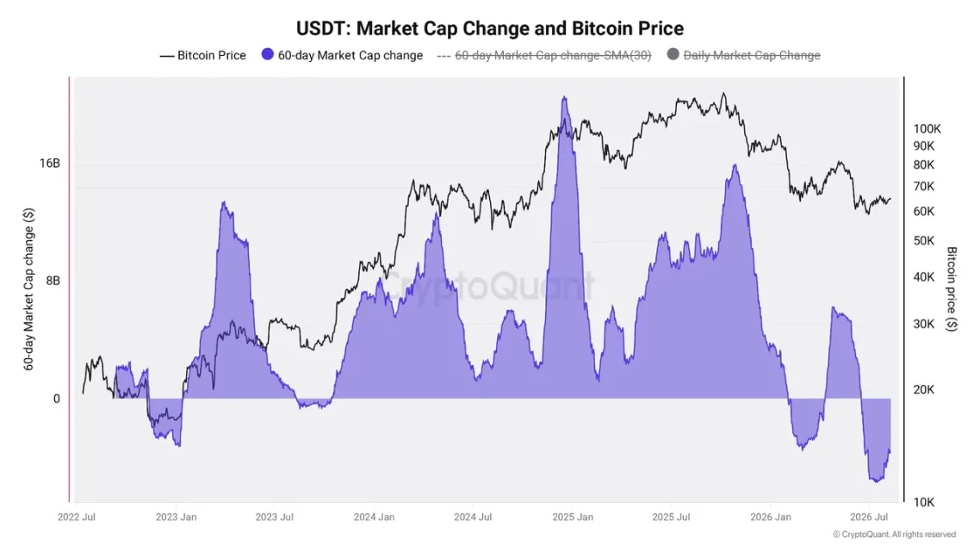Click the 2024 Jul x-axis label
This screenshot has width=980, height=551.
[473, 517]
